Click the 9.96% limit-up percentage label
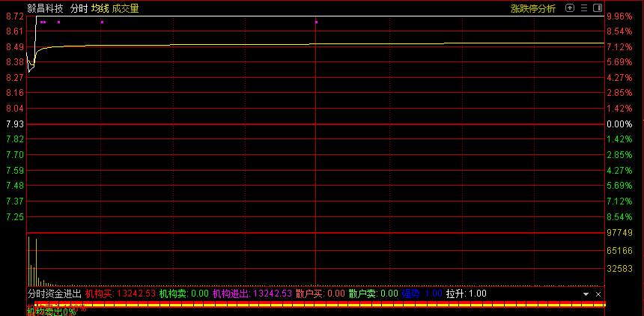 point(619,16)
